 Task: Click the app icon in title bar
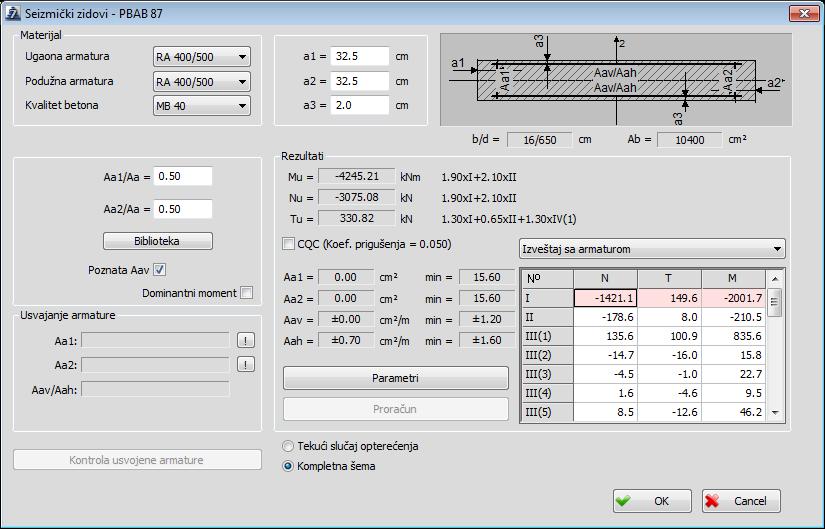pyautogui.click(x=12, y=13)
